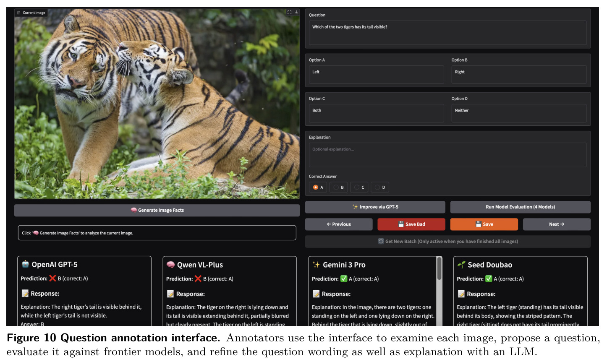Image resolution: width=607 pixels, height=364 pixels.
Task: Run Model Evaluation for 4 models
Action: tap(520, 207)
